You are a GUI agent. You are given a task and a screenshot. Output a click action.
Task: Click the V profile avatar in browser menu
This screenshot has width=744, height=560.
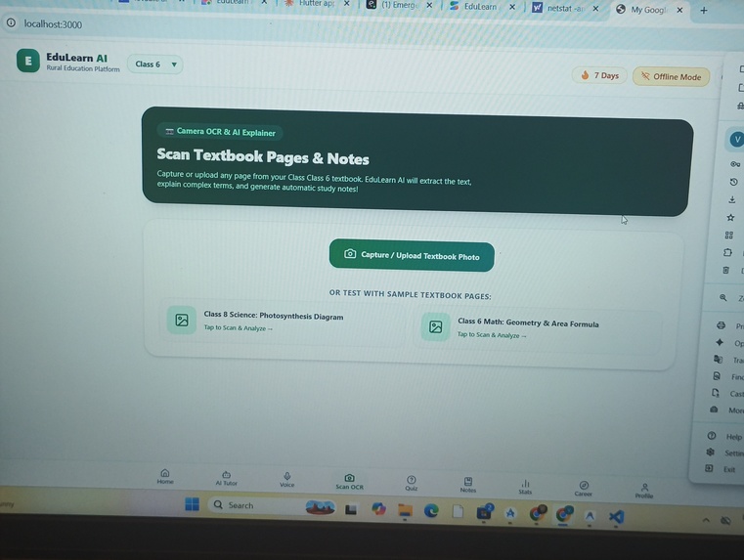737,140
